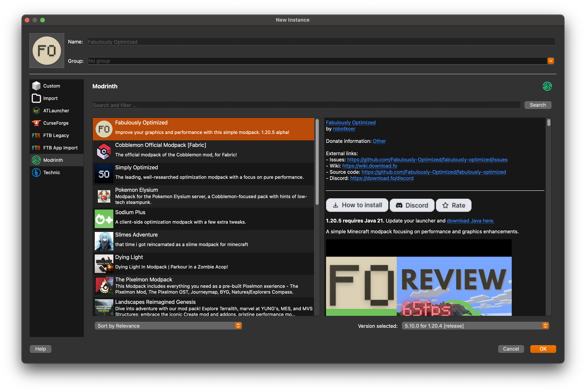Click the ATLauncher sidebar icon
This screenshot has height=392, width=586.
(36, 111)
